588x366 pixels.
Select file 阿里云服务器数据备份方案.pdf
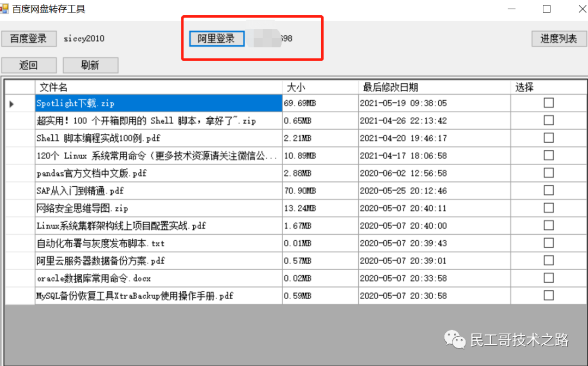pos(158,261)
